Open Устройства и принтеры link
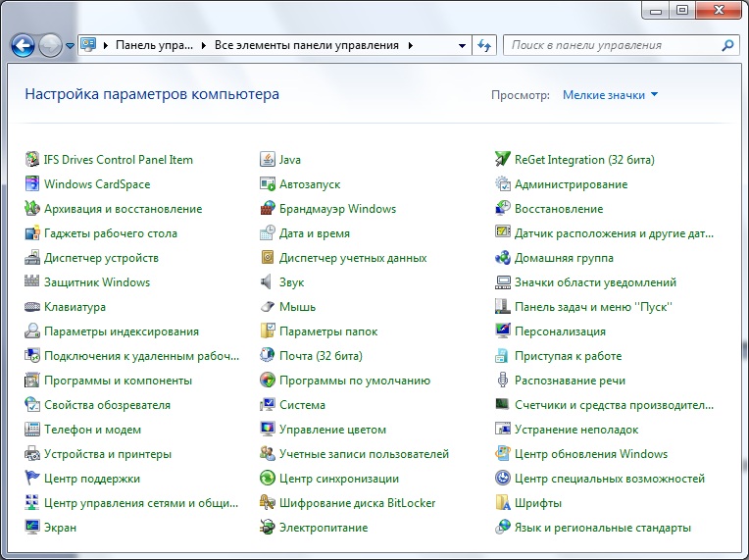 pyautogui.click(x=108, y=454)
